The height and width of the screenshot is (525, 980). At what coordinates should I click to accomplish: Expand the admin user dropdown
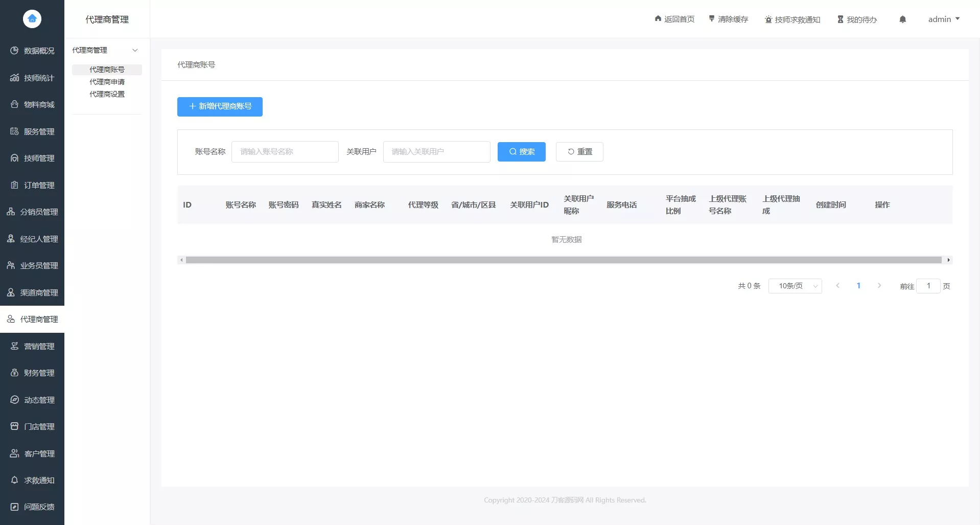pyautogui.click(x=943, y=19)
